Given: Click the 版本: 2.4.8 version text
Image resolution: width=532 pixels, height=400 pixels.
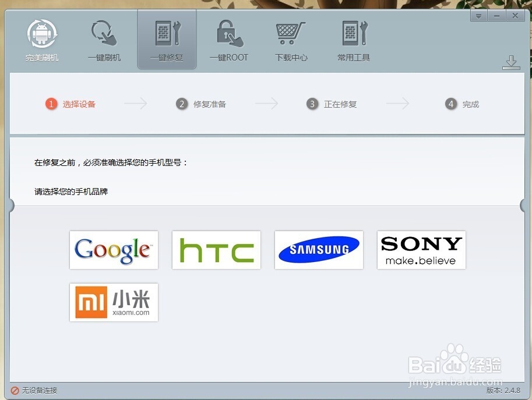Looking at the screenshot, I should [x=503, y=391].
